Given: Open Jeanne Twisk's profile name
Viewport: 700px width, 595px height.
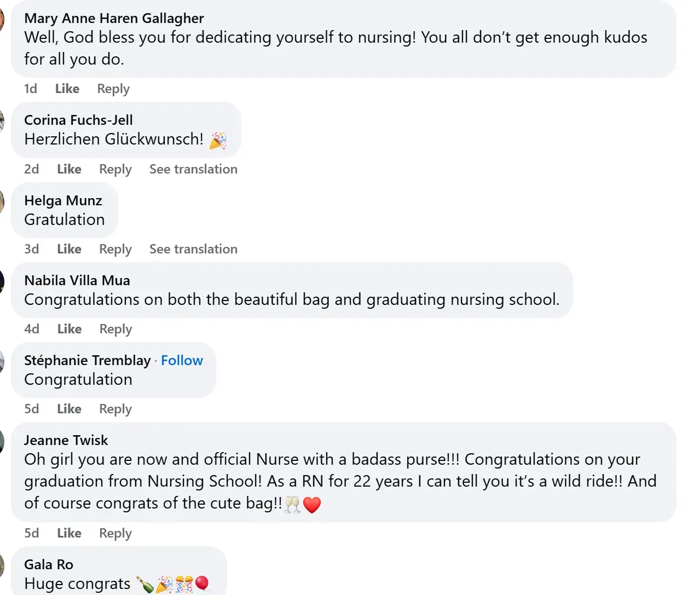Looking at the screenshot, I should (66, 440).
